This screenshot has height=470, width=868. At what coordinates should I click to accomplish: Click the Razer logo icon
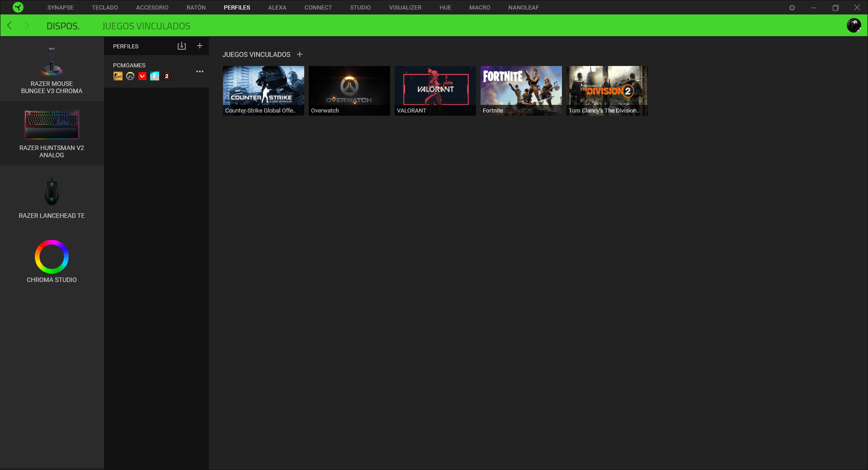click(18, 7)
